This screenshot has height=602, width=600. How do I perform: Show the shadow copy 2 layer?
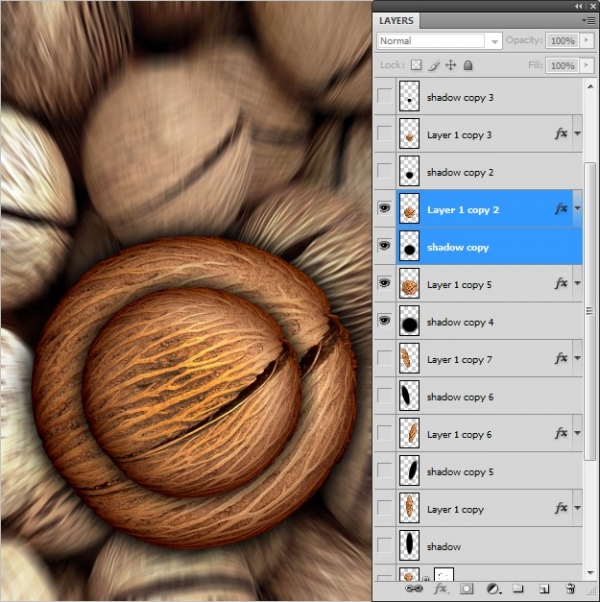(x=385, y=171)
